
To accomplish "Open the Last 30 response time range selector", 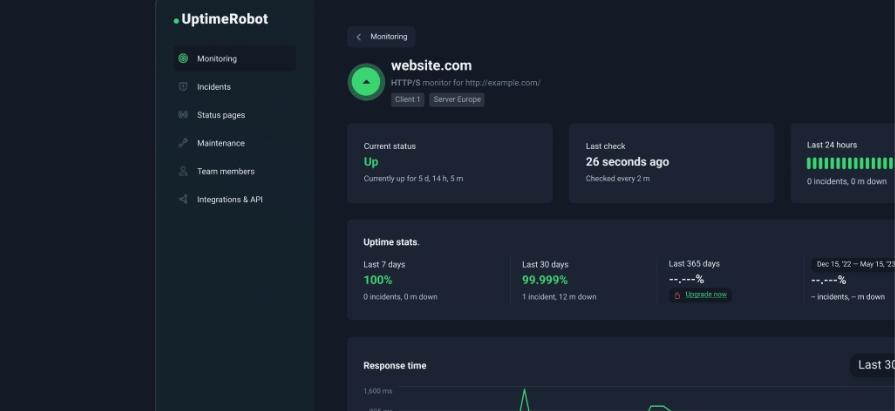I will [x=873, y=365].
